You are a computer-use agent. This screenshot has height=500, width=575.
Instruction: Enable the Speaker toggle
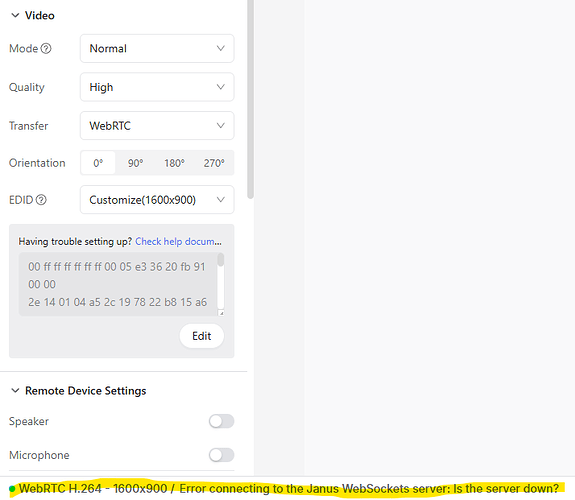[221, 421]
